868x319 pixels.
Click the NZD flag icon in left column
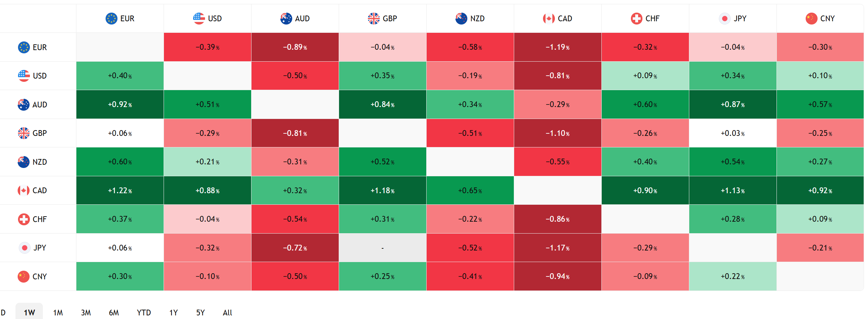pos(24,162)
